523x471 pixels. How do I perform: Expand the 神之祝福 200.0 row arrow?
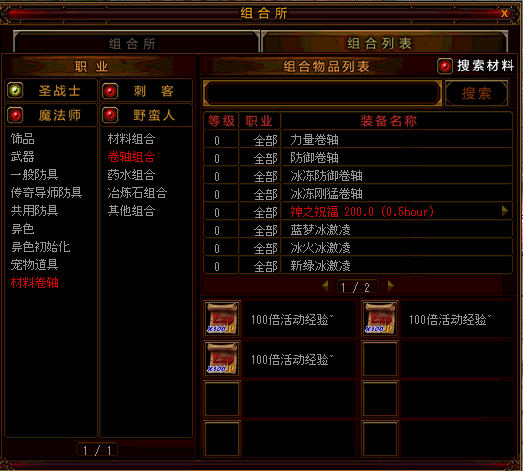click(505, 211)
